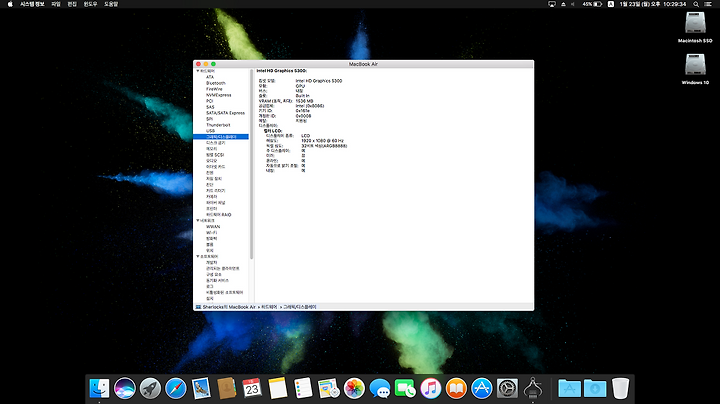The image size is (720, 404).
Task: Select 하드웨어 RAID in the sidebar
Action: point(219,214)
